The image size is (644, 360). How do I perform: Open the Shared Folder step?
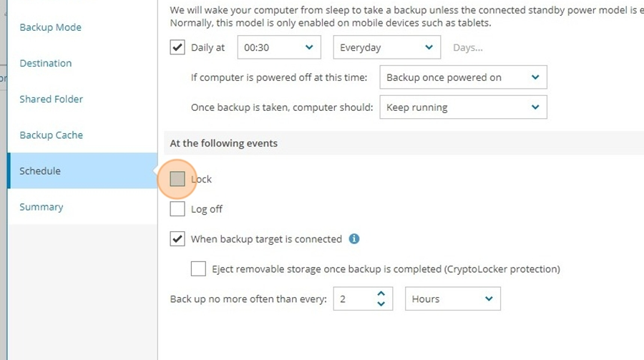point(52,99)
